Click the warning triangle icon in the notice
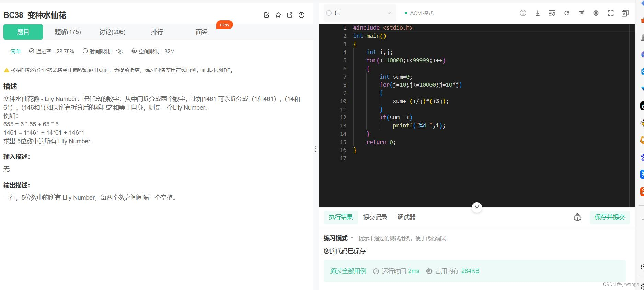This screenshot has height=290, width=644. pyautogui.click(x=7, y=70)
